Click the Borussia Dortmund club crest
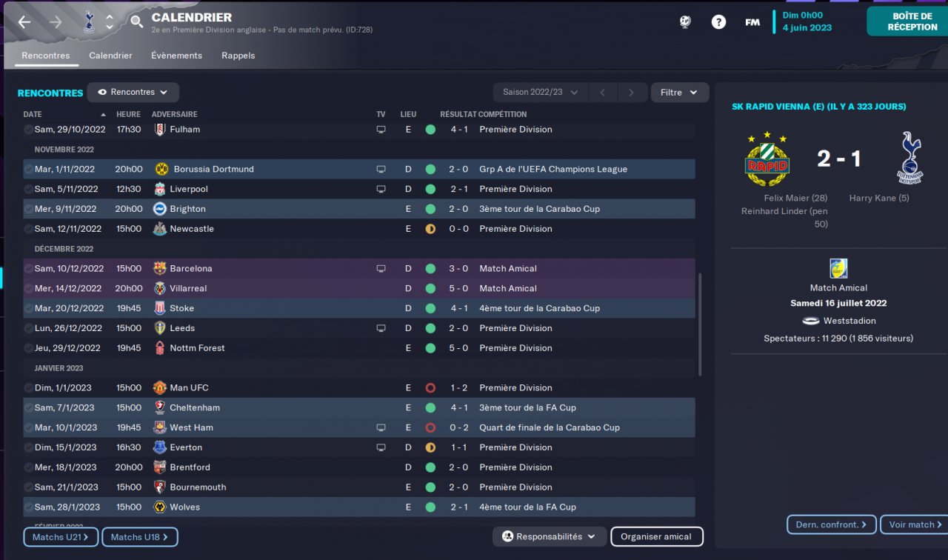Image resolution: width=948 pixels, height=560 pixels. click(161, 169)
